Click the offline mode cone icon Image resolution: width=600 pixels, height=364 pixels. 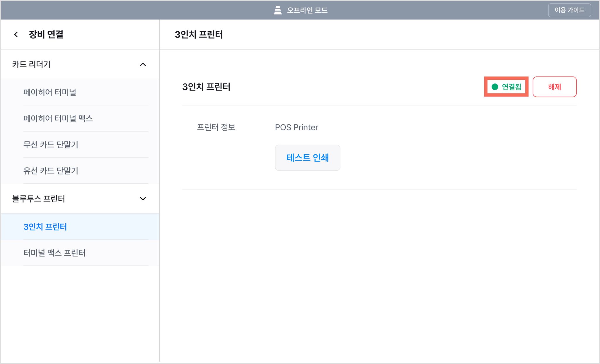tap(277, 10)
